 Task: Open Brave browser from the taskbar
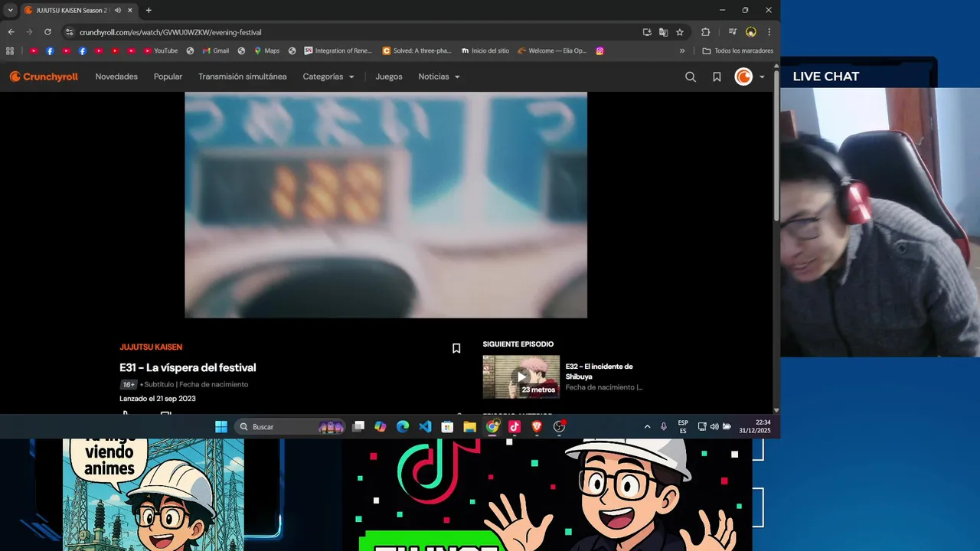[x=537, y=426]
